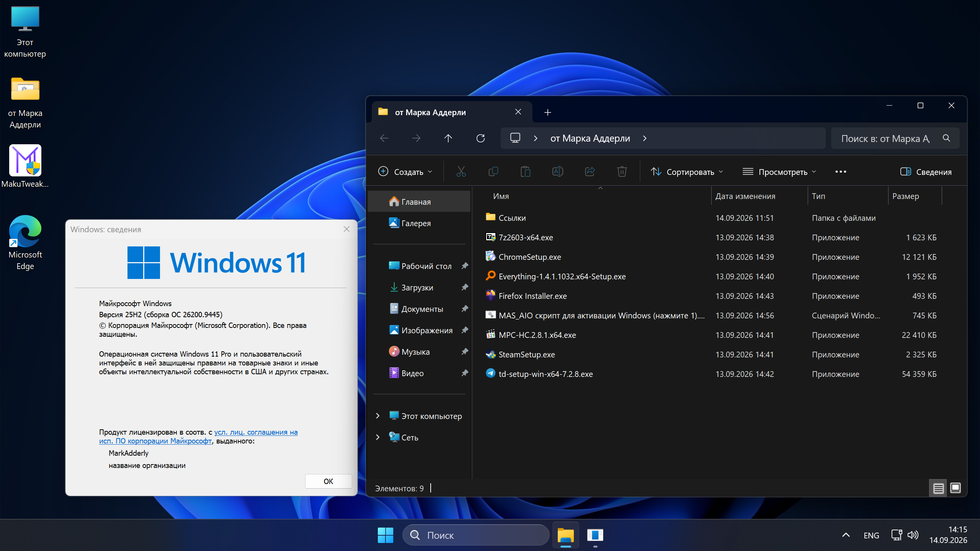Open the "Создать" dropdown menu
The height and width of the screenshot is (551, 980).
[x=405, y=172]
